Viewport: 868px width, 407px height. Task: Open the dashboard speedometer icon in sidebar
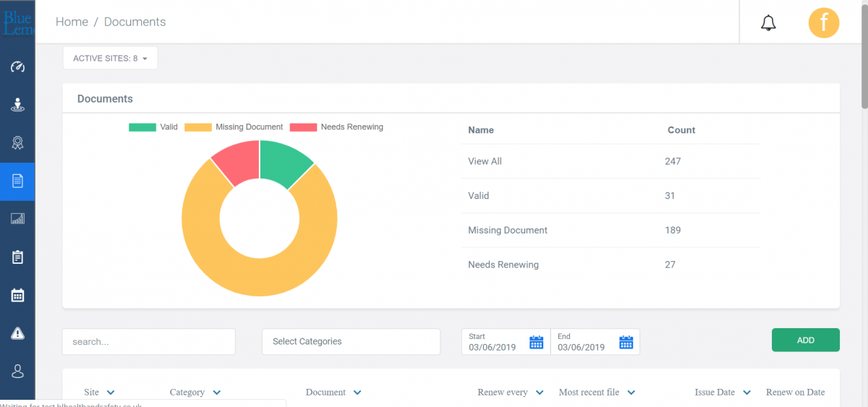(x=17, y=67)
